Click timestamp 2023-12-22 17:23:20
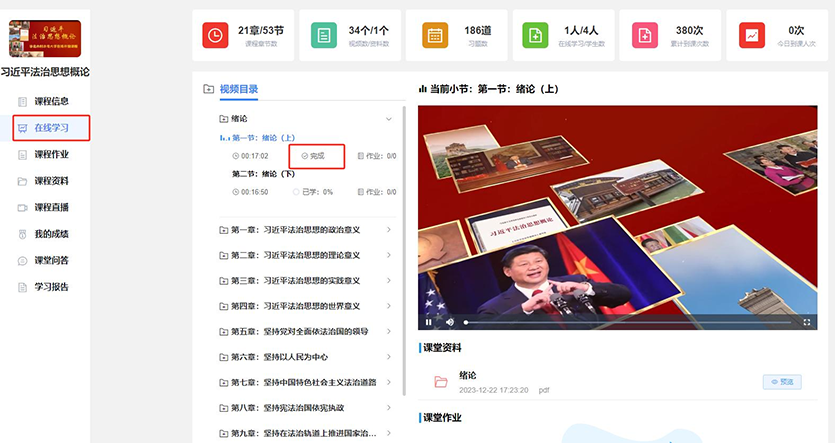 (494, 390)
